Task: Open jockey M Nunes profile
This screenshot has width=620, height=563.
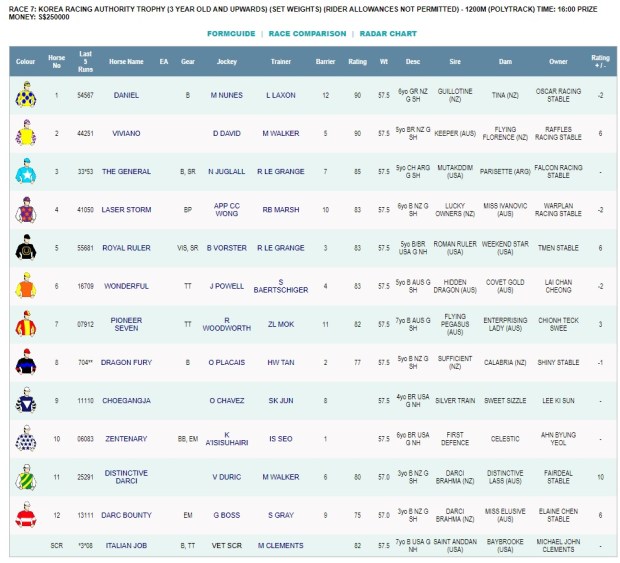Action: (227, 96)
